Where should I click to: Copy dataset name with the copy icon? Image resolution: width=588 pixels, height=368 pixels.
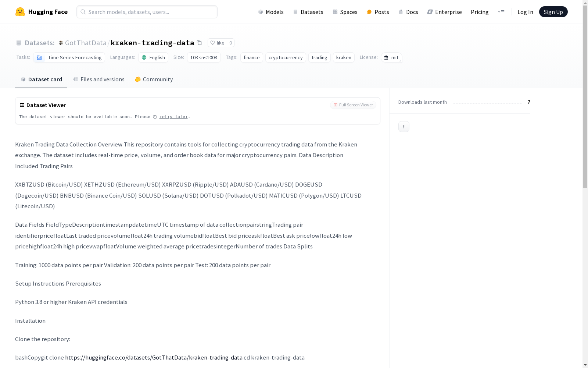click(x=199, y=43)
